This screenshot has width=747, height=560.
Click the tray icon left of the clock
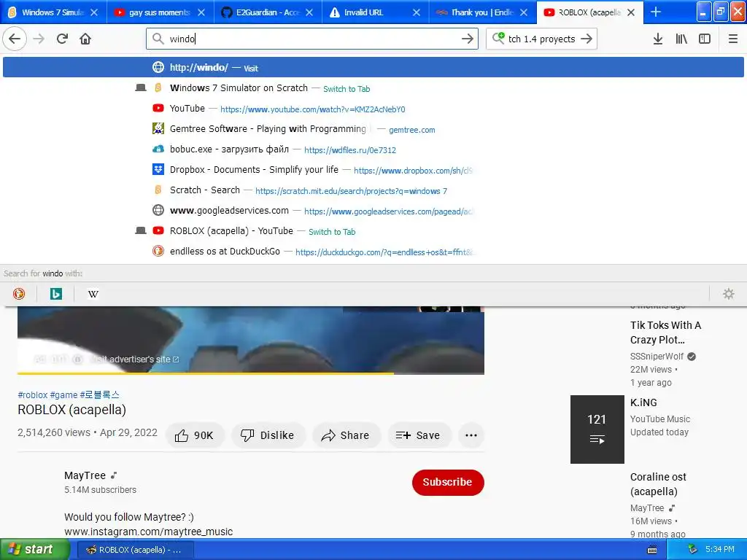[x=692, y=550]
